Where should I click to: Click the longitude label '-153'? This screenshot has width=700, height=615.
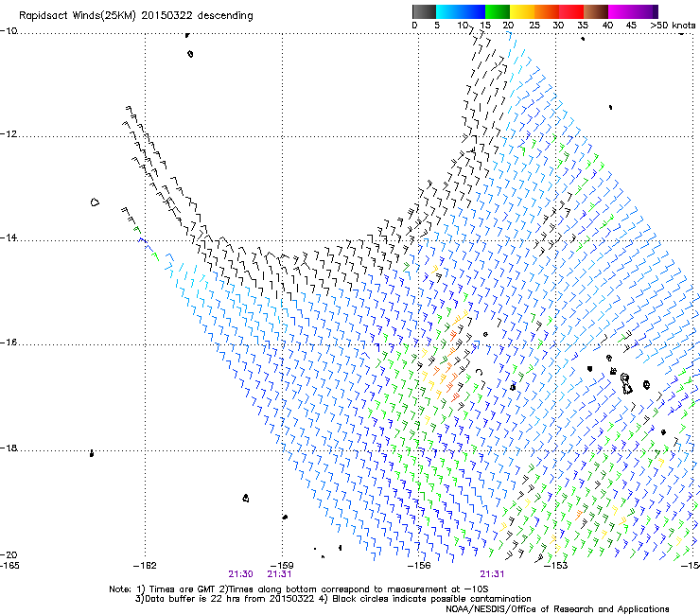click(556, 566)
